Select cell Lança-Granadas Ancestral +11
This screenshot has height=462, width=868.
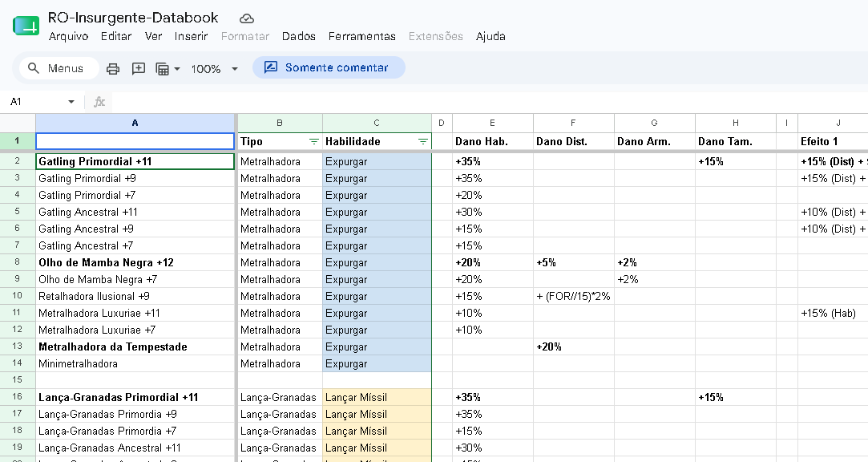click(x=135, y=448)
